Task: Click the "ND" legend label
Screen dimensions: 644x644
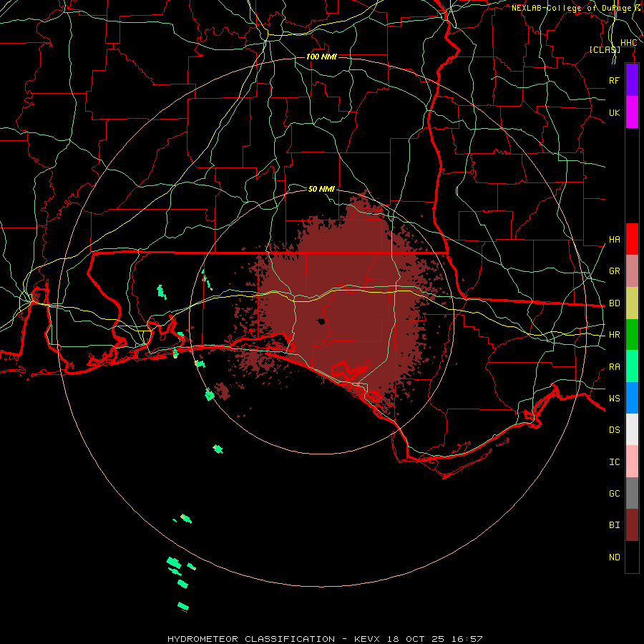Action: tap(614, 557)
